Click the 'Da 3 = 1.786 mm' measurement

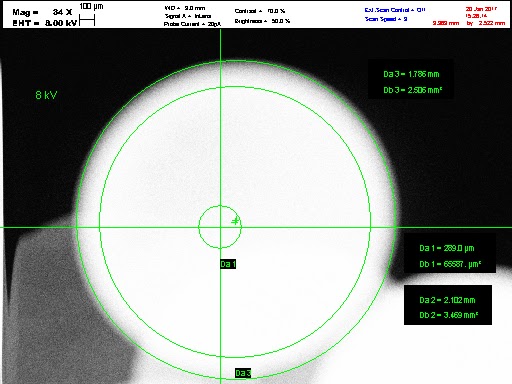tap(411, 74)
